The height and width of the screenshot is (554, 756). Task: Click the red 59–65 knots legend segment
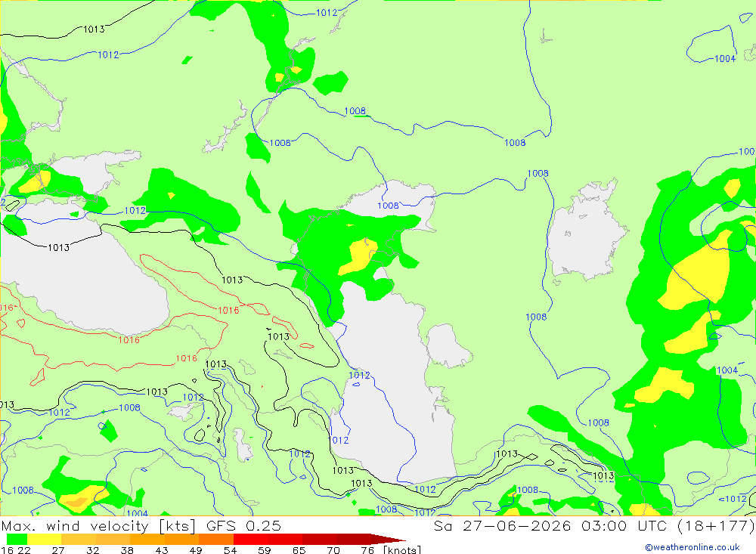point(284,539)
